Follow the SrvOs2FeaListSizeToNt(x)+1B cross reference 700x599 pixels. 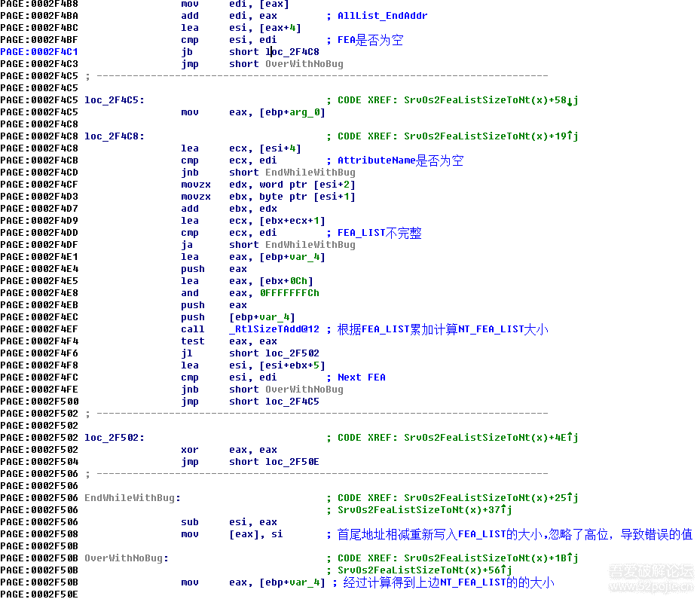(x=490, y=558)
